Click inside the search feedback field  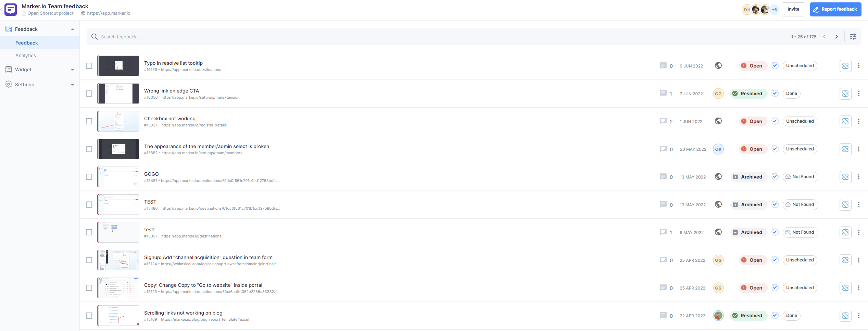137,36
